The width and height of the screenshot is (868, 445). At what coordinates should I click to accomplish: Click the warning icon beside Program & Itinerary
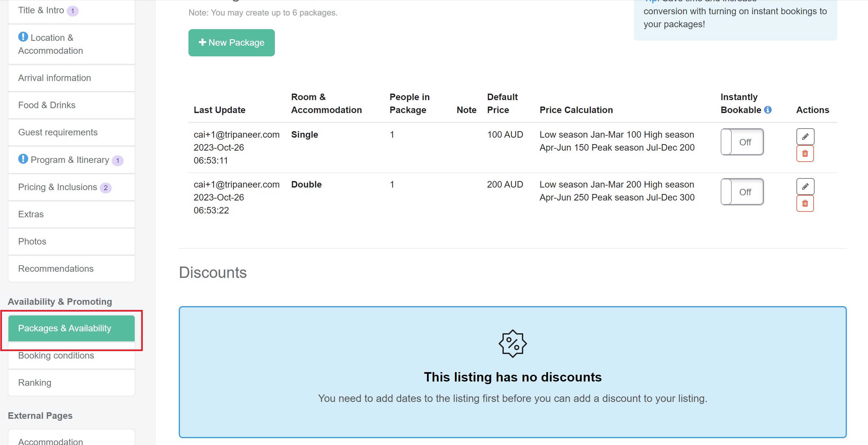(23, 159)
